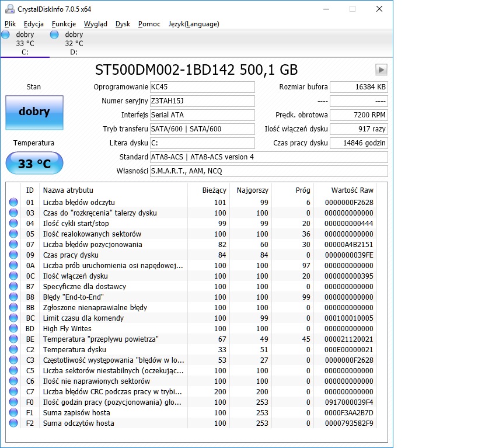Click status orb of attribute BE temperature row
Screen dimensions: 478x448
tap(13, 339)
